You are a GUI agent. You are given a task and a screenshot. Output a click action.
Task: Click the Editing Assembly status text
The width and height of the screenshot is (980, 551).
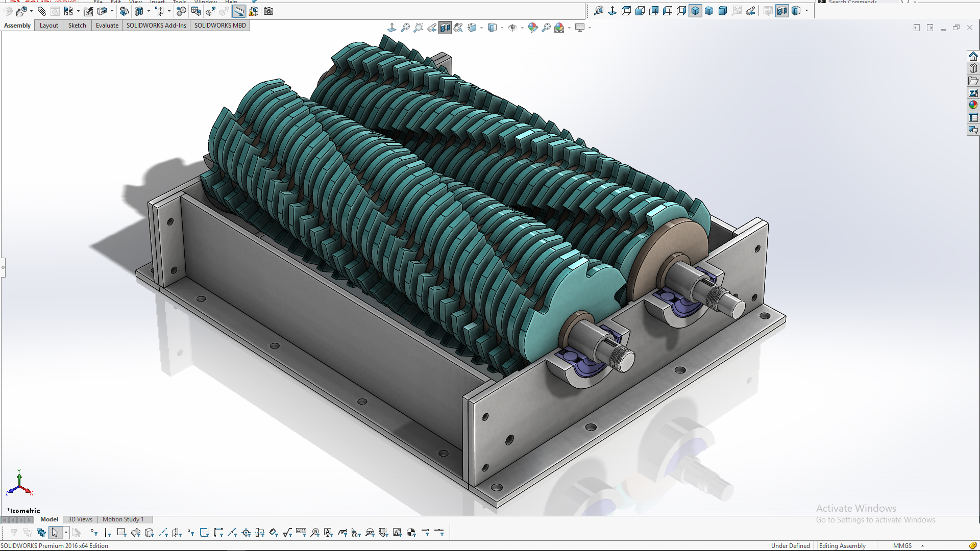[842, 546]
